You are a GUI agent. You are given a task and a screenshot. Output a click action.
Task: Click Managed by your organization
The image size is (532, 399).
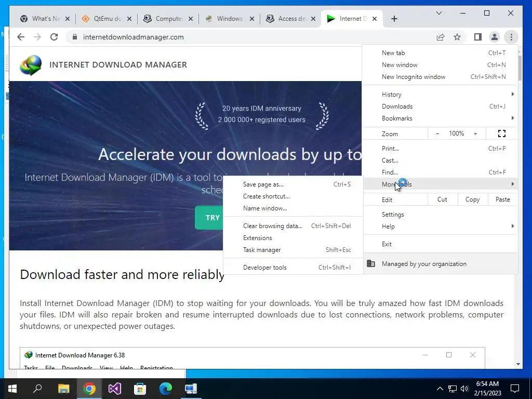tap(440, 263)
